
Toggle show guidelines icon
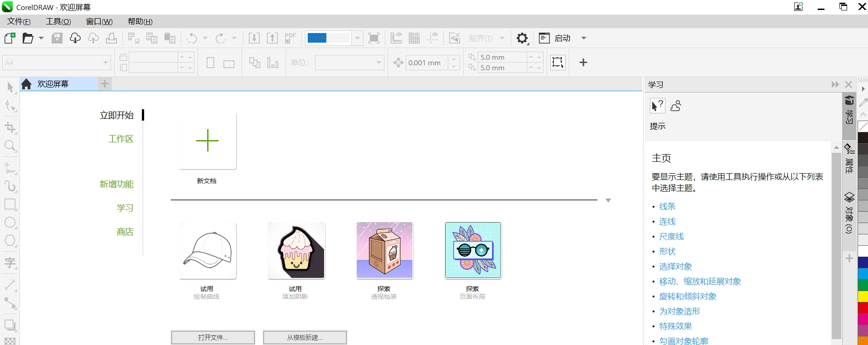[x=432, y=38]
